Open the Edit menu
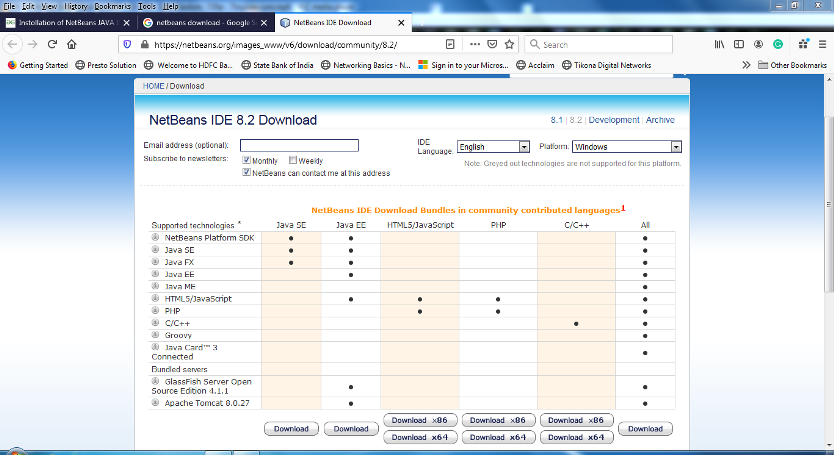Screen dimensions: 834x455 tap(28, 6)
